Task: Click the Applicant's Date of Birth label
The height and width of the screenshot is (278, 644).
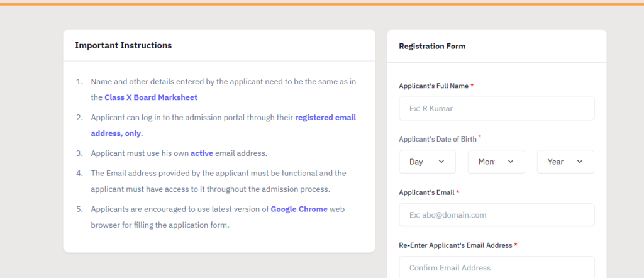Action: point(440,139)
